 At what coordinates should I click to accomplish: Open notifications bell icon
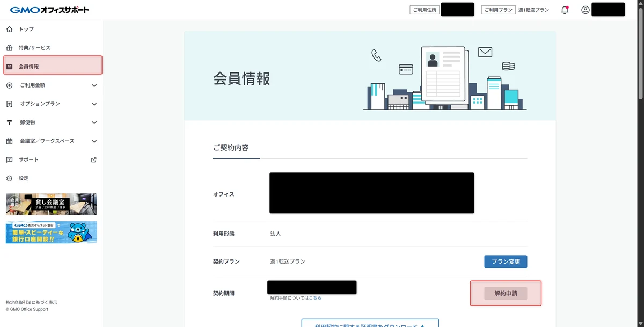point(565,10)
